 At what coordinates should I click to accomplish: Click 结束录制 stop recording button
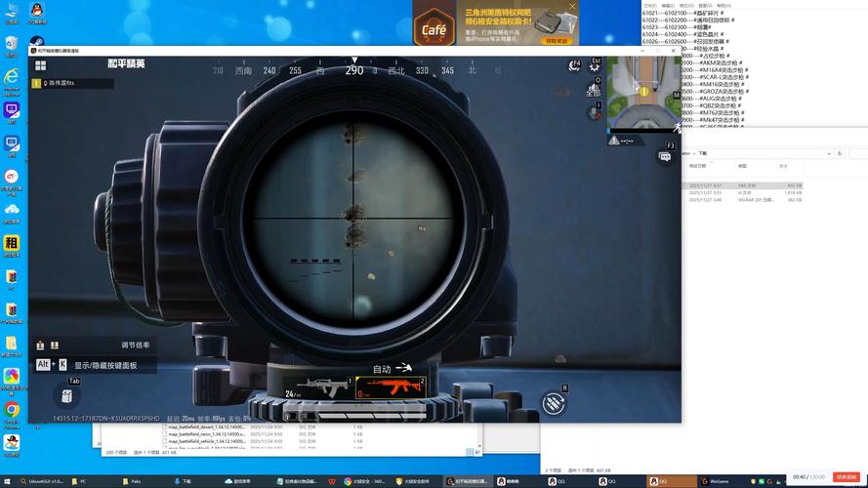coord(847,477)
